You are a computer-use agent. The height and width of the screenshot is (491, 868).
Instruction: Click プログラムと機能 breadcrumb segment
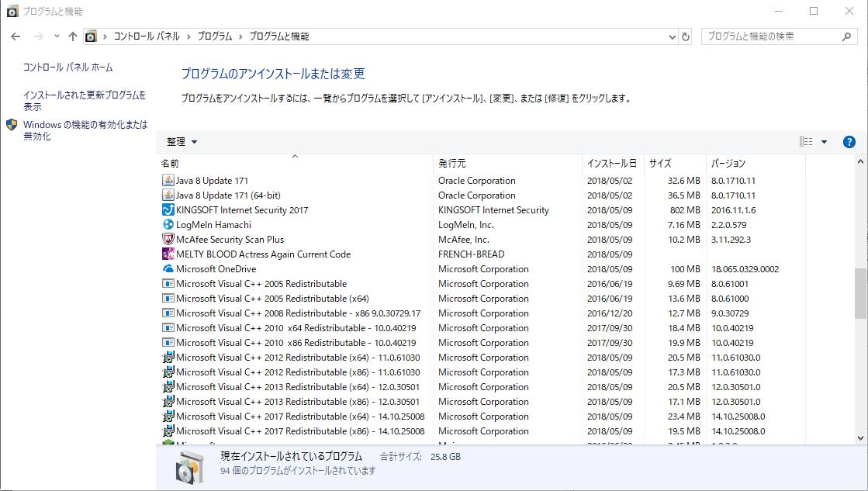pos(279,36)
